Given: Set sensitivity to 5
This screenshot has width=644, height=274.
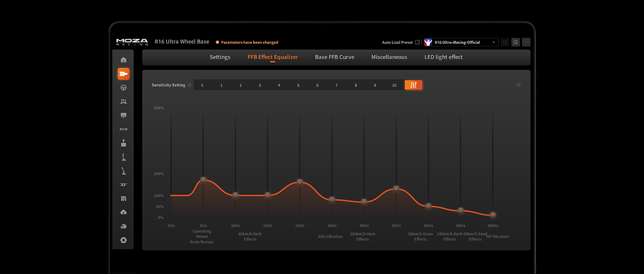Looking at the screenshot, I should coord(298,85).
